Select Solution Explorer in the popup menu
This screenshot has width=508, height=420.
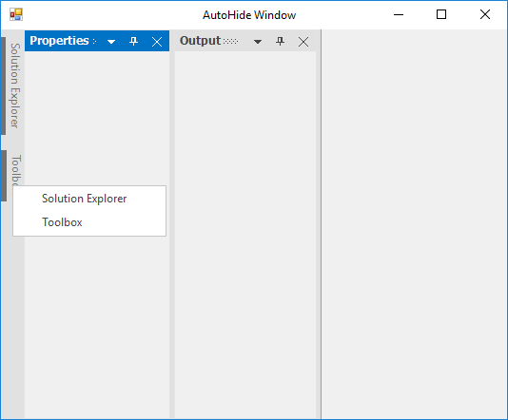(x=89, y=199)
